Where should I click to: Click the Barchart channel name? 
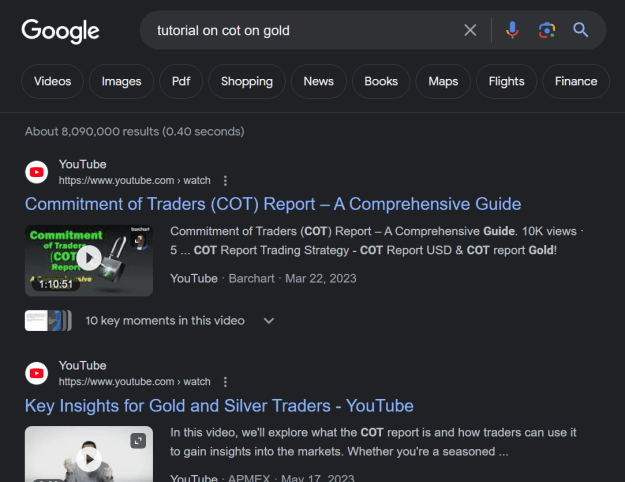tap(252, 278)
